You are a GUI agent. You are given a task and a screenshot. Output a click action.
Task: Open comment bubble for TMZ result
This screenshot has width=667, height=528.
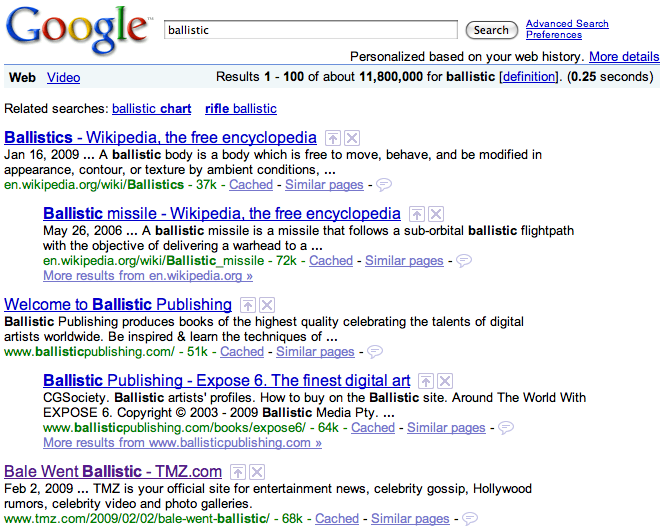(470, 518)
